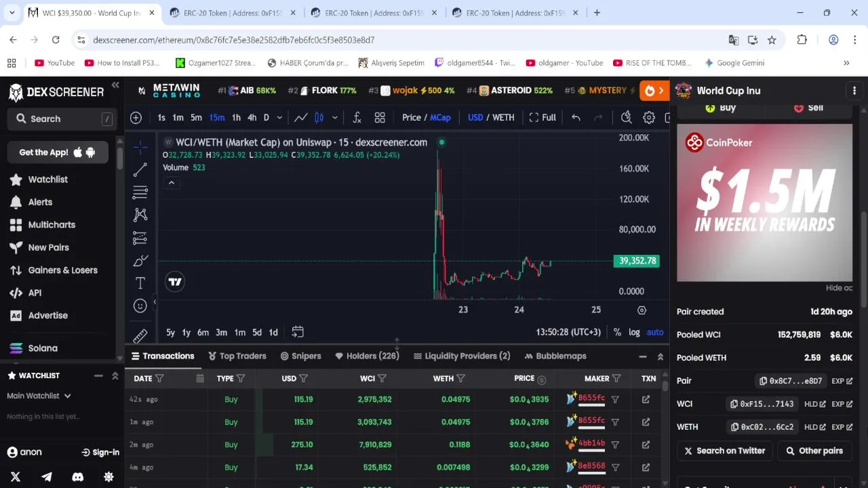Open the World Cup Inu options menu

click(854, 90)
